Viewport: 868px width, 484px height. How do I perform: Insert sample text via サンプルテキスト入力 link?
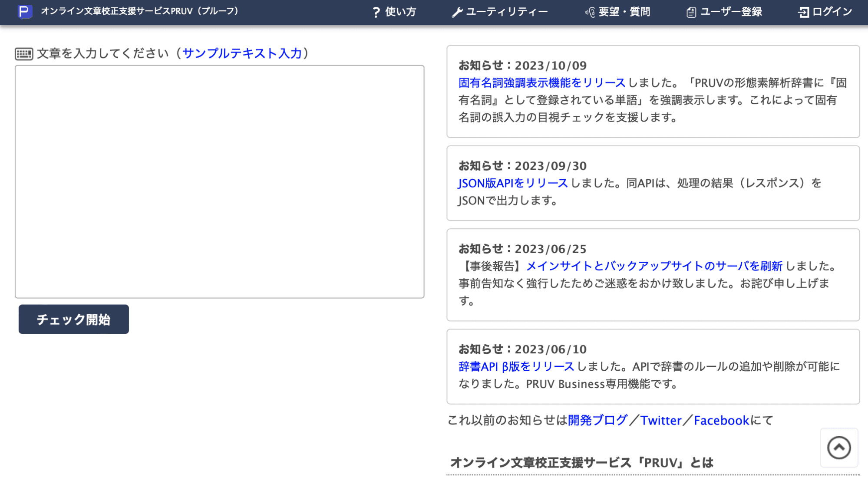point(242,53)
